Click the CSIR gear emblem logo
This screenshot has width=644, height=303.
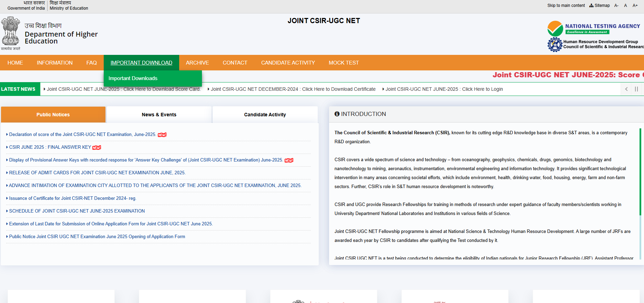(x=555, y=45)
